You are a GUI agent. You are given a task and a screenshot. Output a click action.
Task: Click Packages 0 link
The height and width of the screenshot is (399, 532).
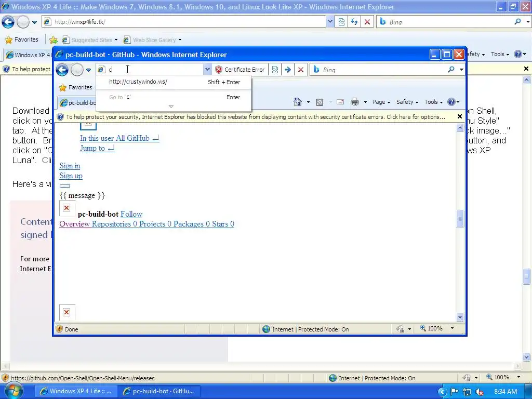[191, 224]
